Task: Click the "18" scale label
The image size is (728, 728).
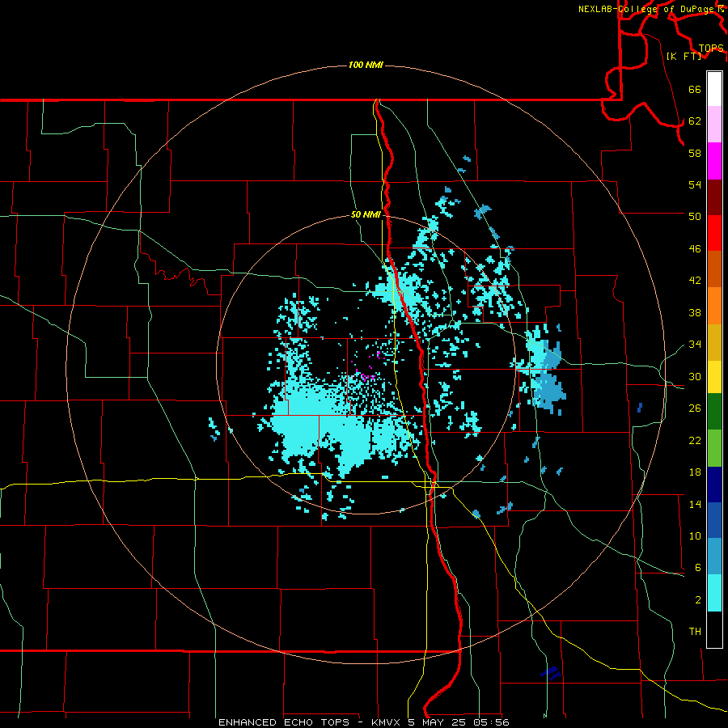Action: 695,472
